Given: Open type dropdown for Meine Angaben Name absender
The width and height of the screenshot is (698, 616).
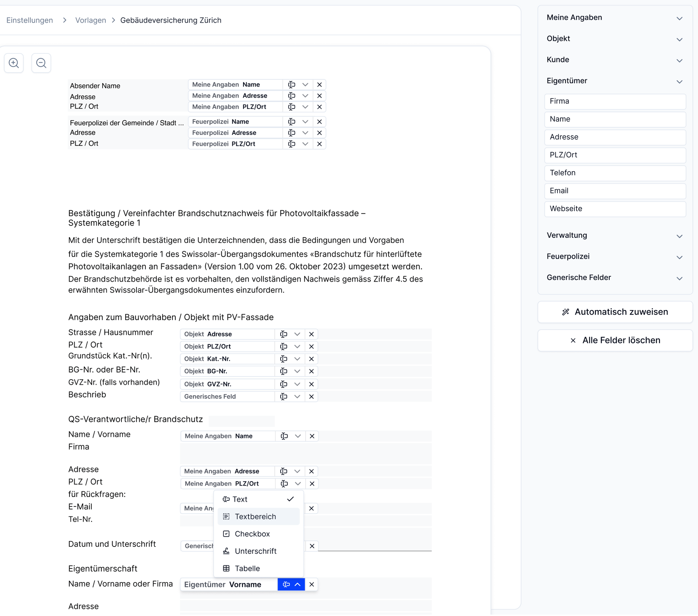Looking at the screenshot, I should pyautogui.click(x=305, y=85).
